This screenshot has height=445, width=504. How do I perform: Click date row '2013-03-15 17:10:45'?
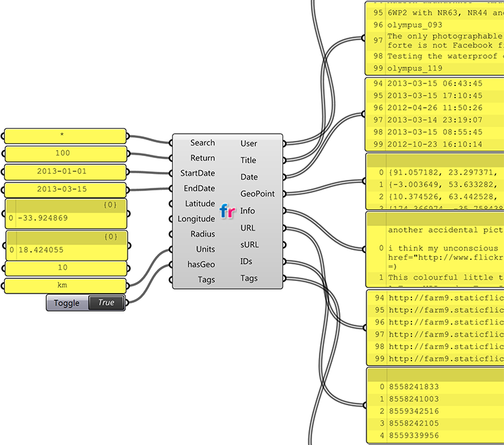pyautogui.click(x=435, y=96)
